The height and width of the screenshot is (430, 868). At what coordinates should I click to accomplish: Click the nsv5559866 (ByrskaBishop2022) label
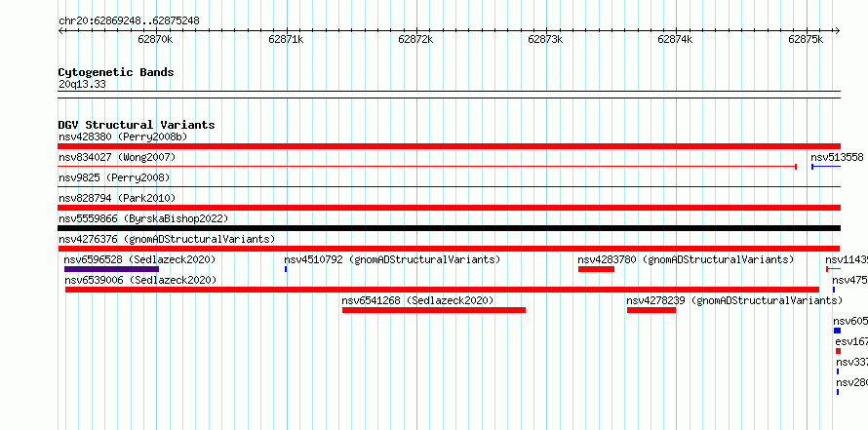pyautogui.click(x=143, y=218)
